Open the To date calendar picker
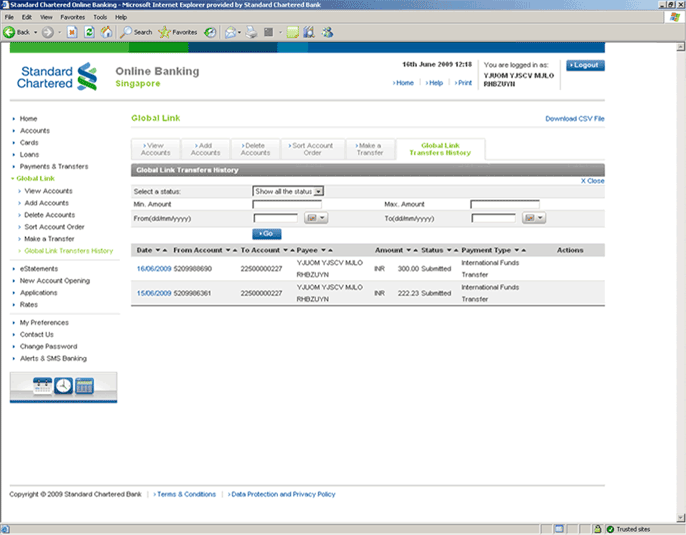Viewport: 686px width, 535px height. point(534,218)
